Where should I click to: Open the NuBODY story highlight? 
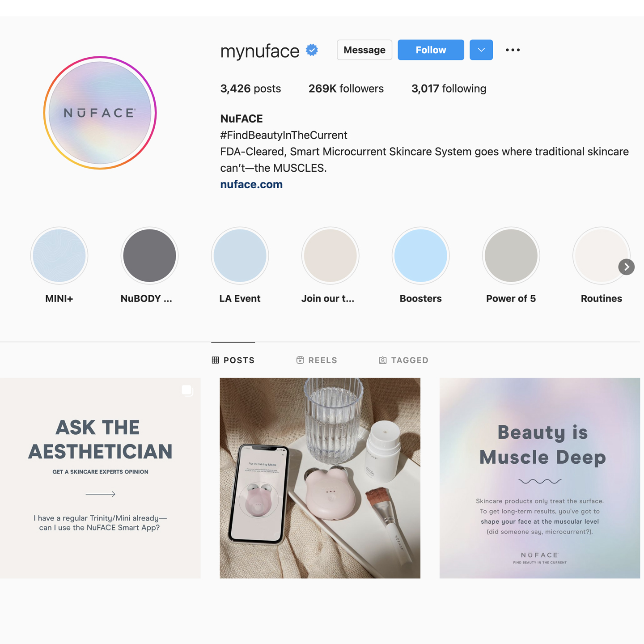[149, 255]
